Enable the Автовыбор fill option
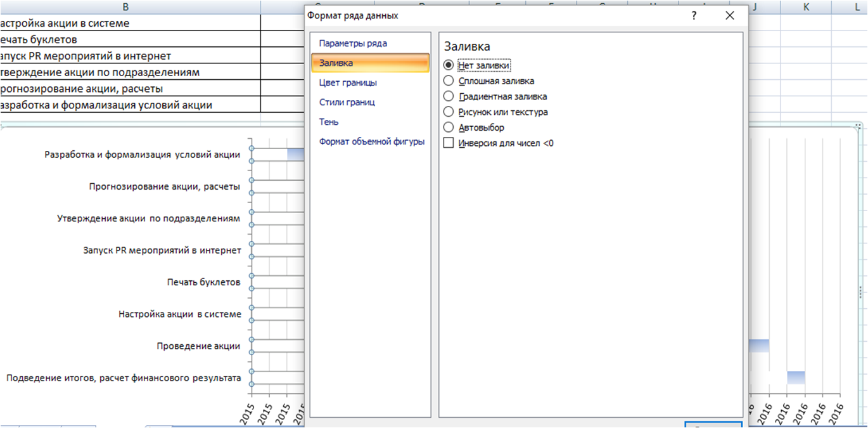This screenshot has width=868, height=428. click(x=449, y=127)
